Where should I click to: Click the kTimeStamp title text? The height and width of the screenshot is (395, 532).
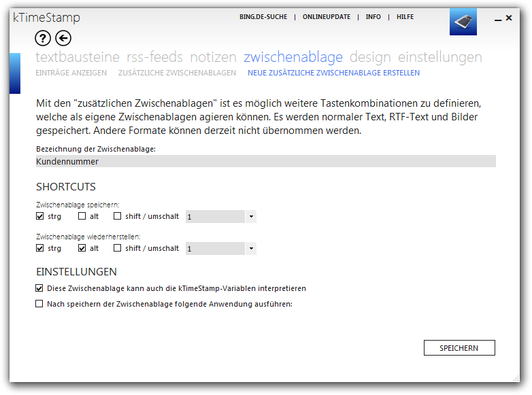tap(46, 18)
